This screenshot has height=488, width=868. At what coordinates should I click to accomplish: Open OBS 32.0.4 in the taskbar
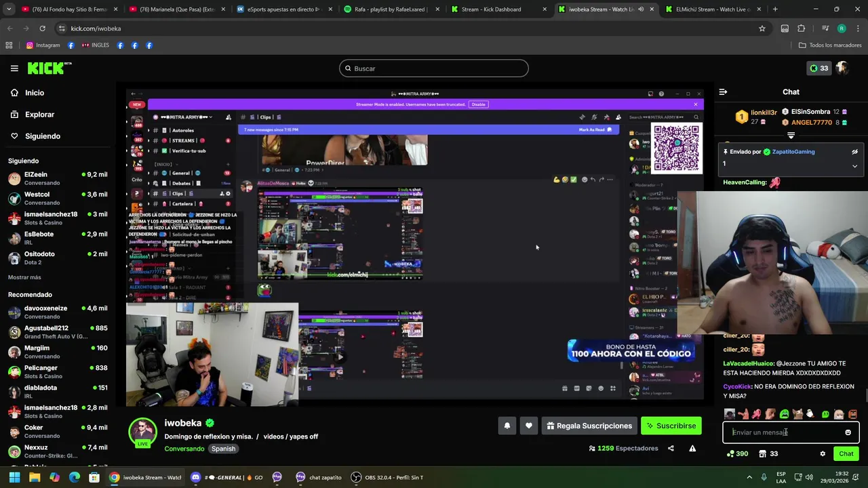388,477
